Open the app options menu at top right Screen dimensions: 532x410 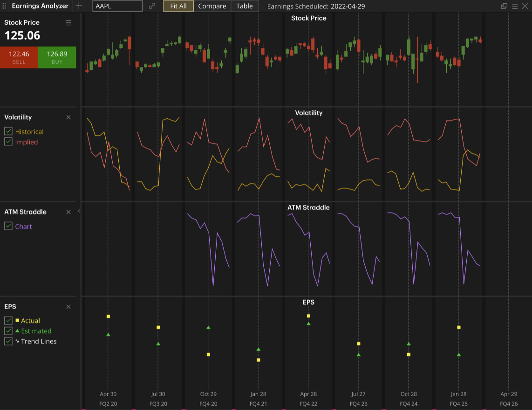point(515,6)
